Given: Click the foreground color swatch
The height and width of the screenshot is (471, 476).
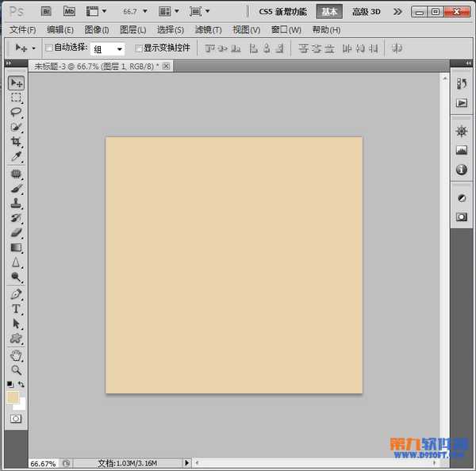Looking at the screenshot, I should pyautogui.click(x=13, y=396).
